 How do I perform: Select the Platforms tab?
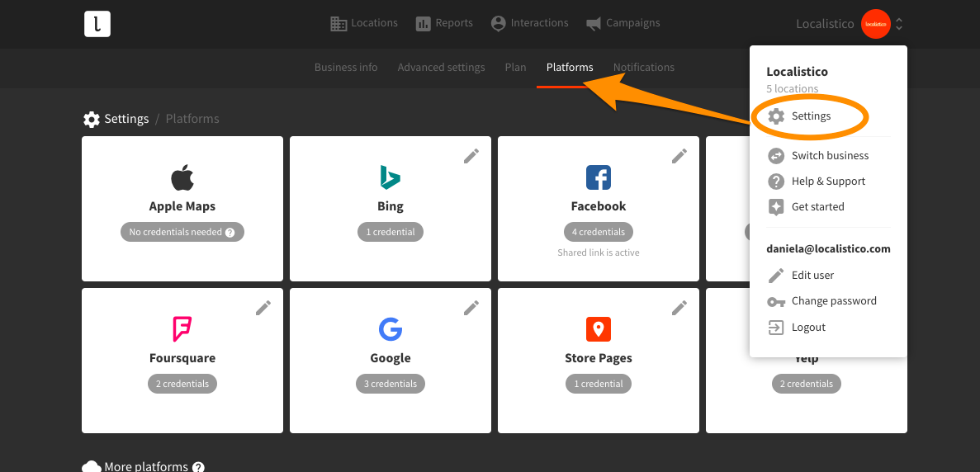pos(570,68)
